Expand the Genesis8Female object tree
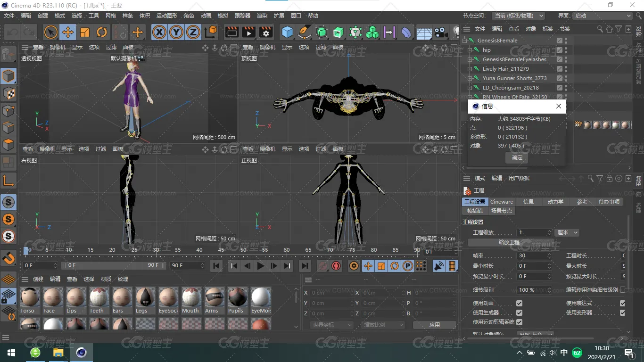 464,41
